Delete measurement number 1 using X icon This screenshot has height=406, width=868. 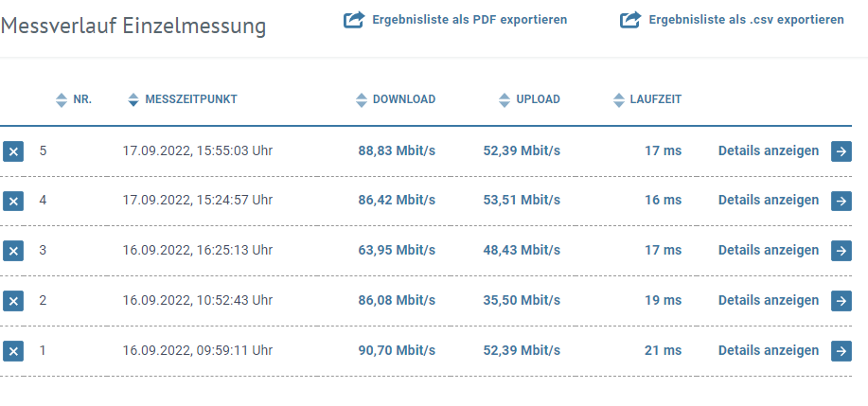pos(13,351)
